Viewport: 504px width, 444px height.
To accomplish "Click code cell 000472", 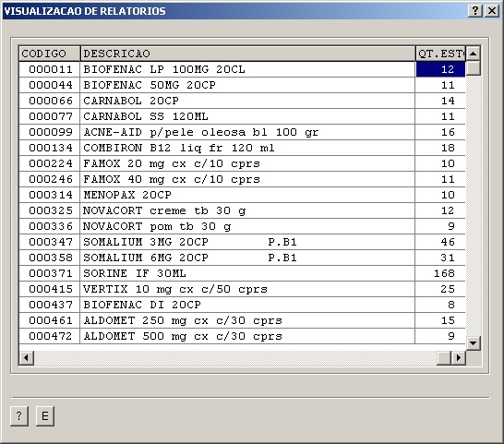I will tap(50, 336).
